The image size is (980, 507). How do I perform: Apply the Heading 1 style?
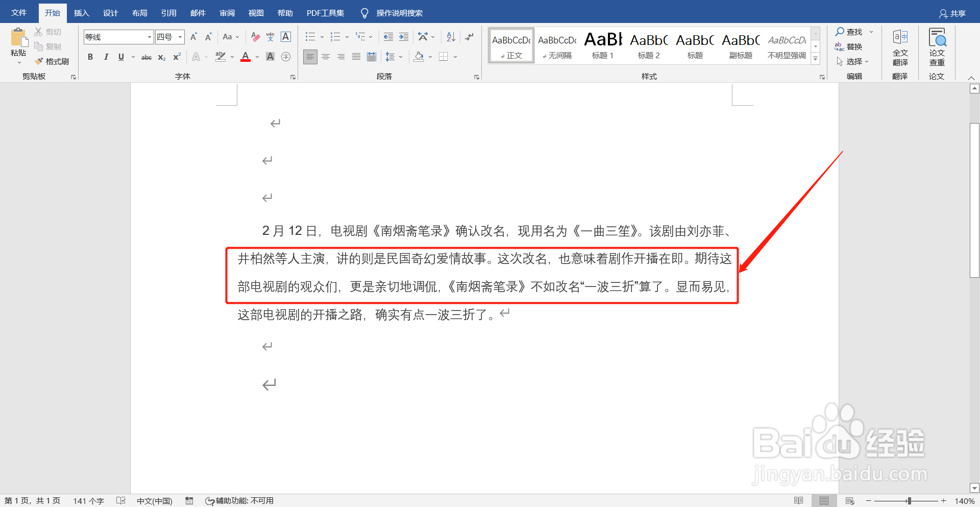pyautogui.click(x=603, y=45)
